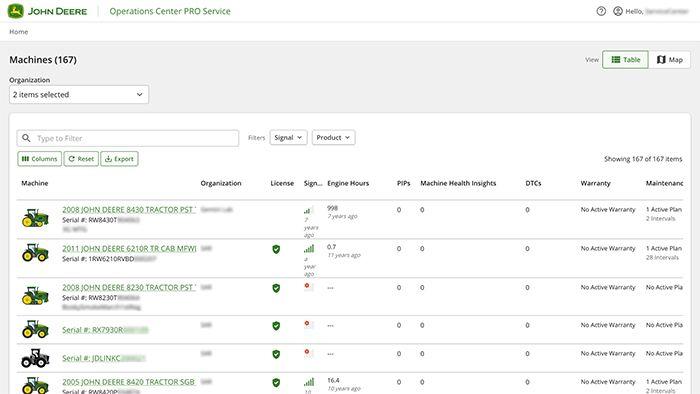Click the license shield in JDLINKC row

pyautogui.click(x=276, y=354)
